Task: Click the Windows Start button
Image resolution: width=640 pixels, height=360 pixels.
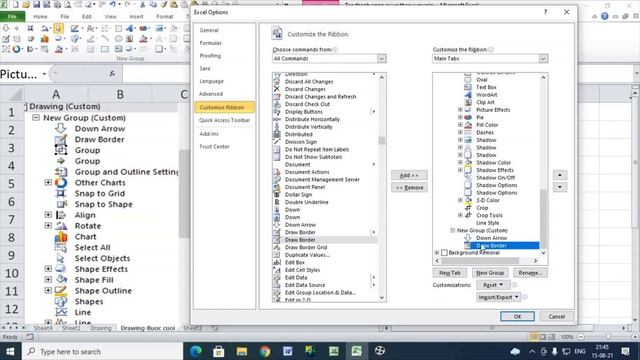Action: [10, 351]
